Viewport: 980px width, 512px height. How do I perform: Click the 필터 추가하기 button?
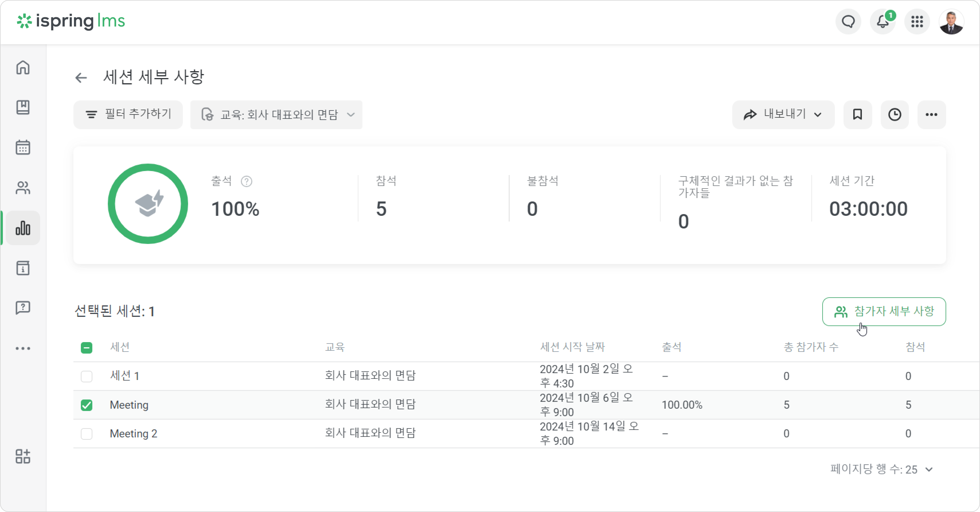click(x=128, y=115)
